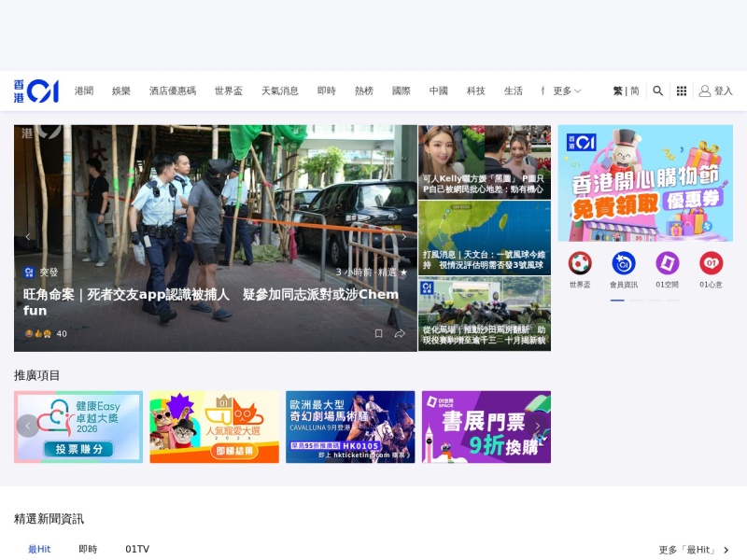Viewport: 747px width, 560px height.
Task: Go to previous items in 推廣項目 carousel
Action: point(28,426)
